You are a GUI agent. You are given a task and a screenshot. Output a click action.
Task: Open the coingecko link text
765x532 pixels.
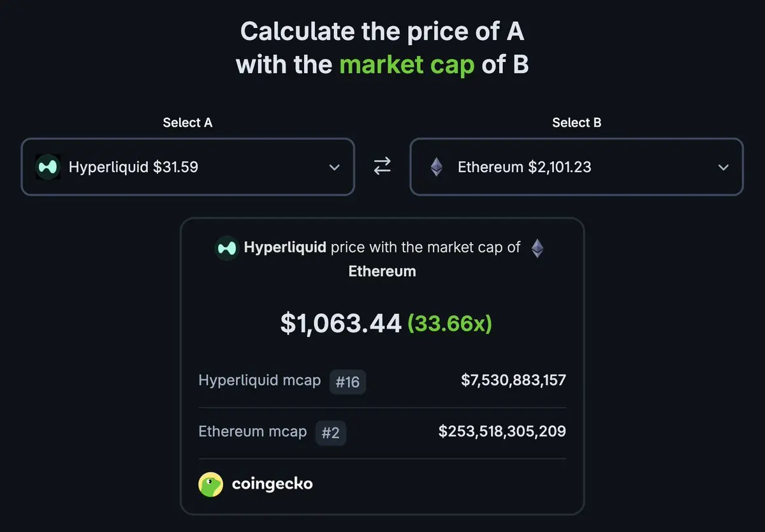(272, 484)
